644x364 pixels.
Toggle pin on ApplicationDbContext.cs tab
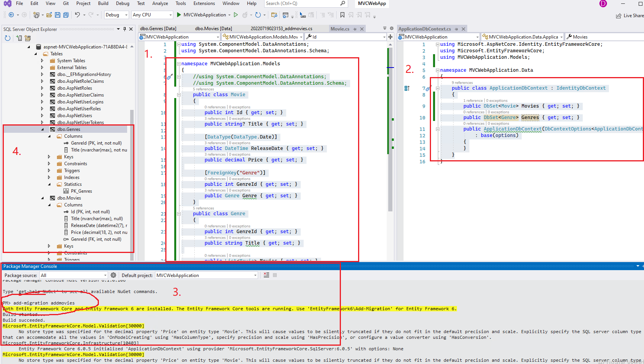(x=456, y=29)
